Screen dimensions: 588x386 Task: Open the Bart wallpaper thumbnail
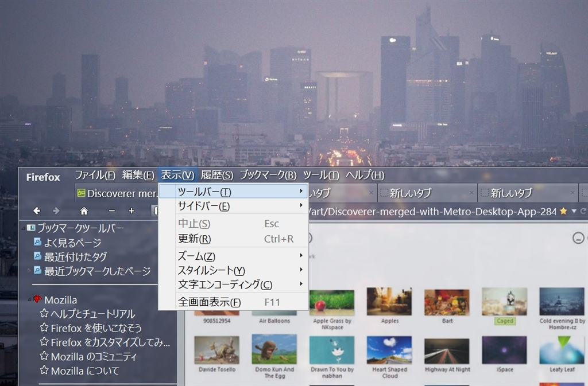coord(447,302)
